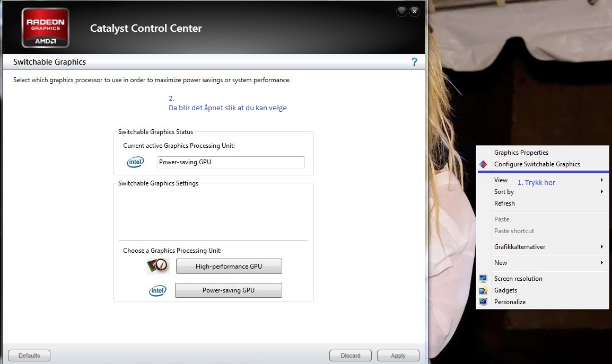The image size is (612, 364).
Task: Open the New submenu
Action: (542, 263)
